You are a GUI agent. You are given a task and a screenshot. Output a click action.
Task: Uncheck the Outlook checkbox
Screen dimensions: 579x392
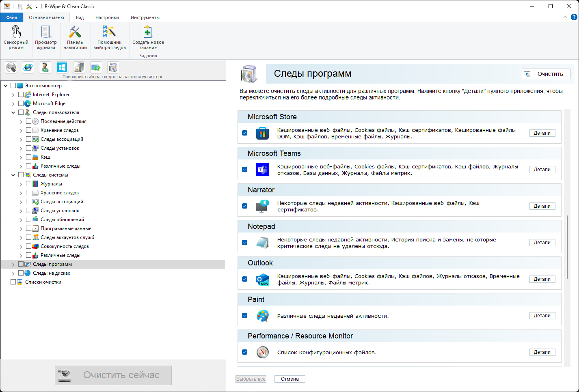pyautogui.click(x=244, y=279)
